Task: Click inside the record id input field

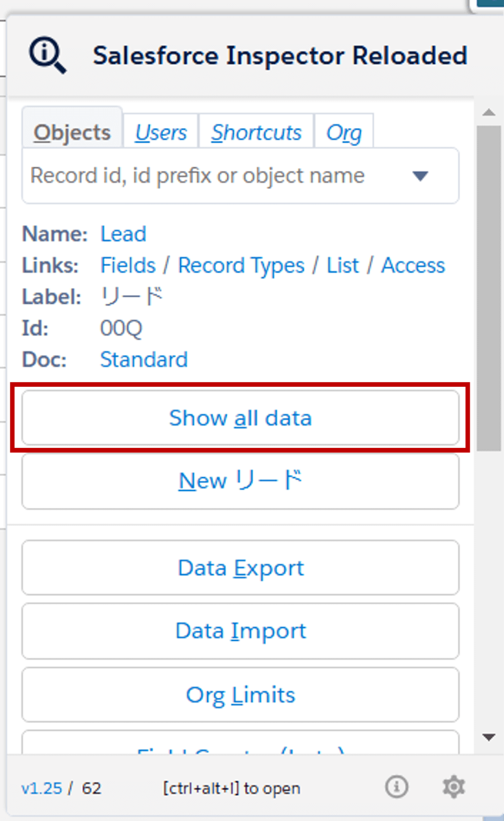Action: pos(205,176)
